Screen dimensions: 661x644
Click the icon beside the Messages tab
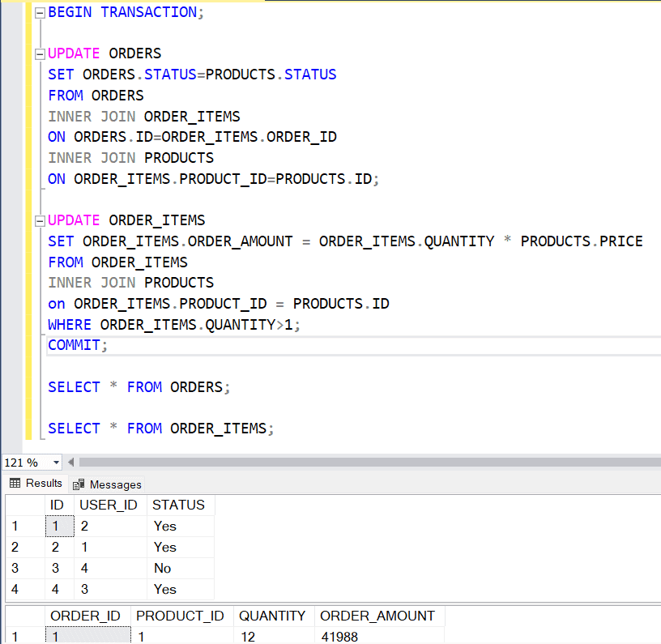point(78,484)
